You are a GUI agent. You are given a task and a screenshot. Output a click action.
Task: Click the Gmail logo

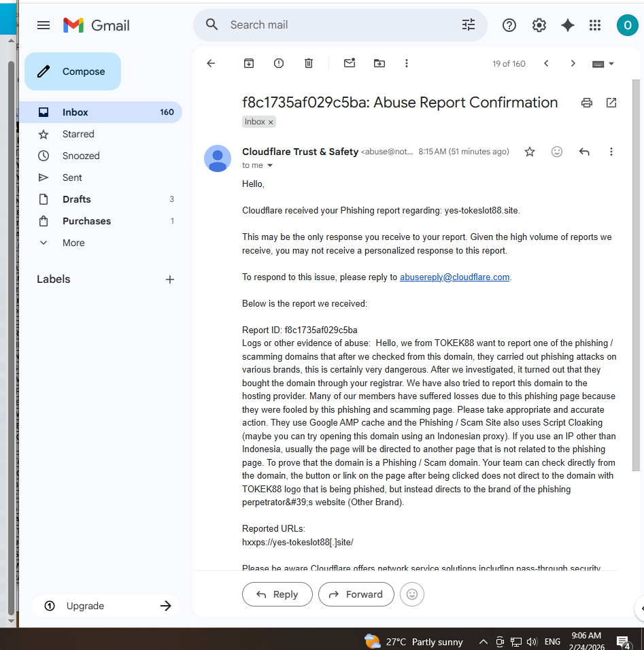point(96,25)
